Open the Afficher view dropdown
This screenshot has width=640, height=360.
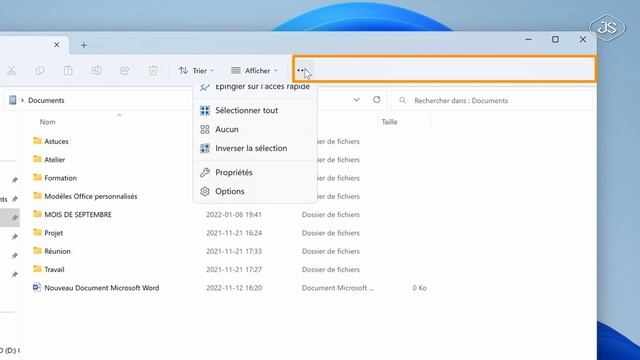click(254, 71)
